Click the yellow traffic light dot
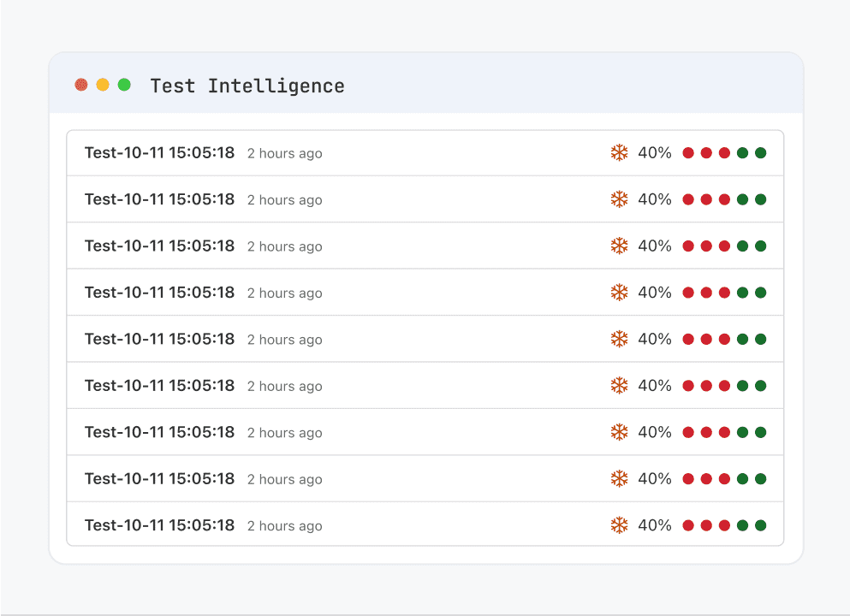 click(x=102, y=85)
